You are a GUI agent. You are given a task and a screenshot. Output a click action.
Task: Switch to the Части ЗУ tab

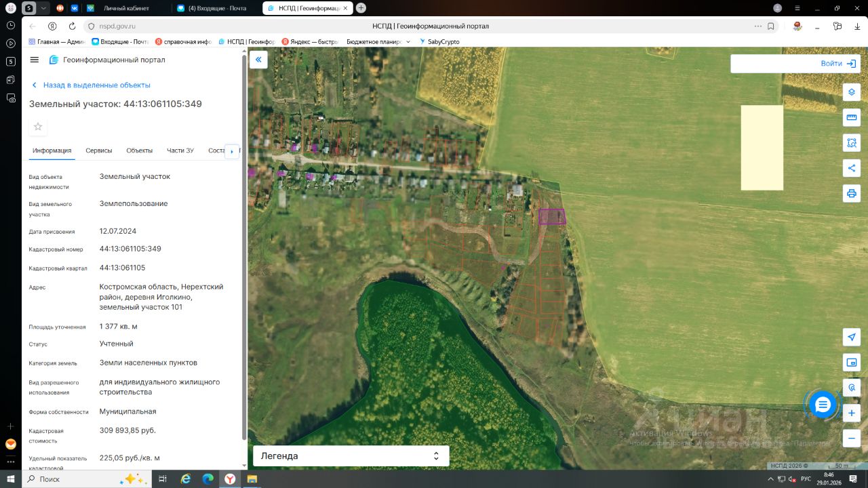coord(180,150)
